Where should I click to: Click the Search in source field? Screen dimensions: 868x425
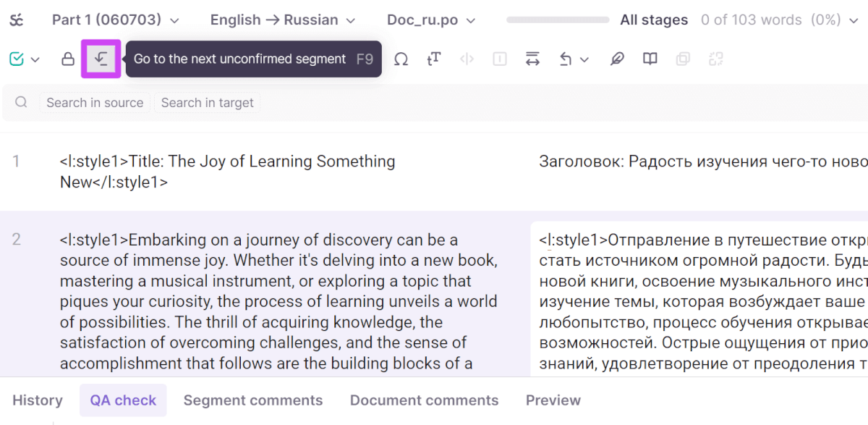[x=95, y=103]
